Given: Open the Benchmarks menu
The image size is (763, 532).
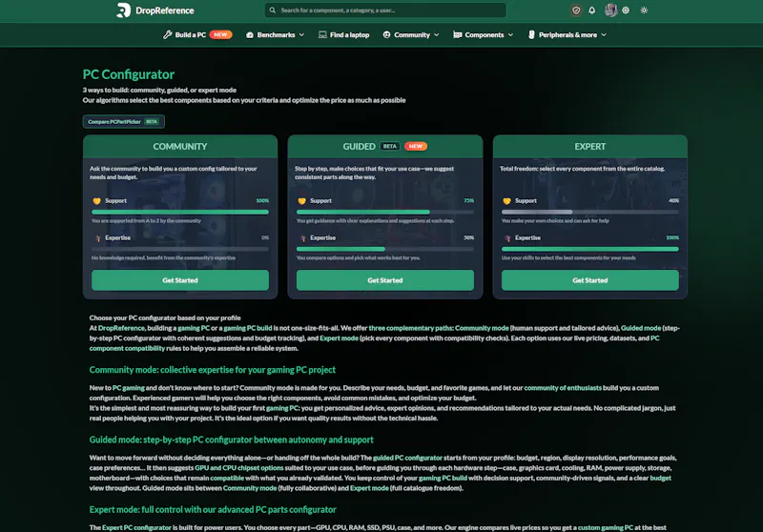Looking at the screenshot, I should (x=276, y=35).
